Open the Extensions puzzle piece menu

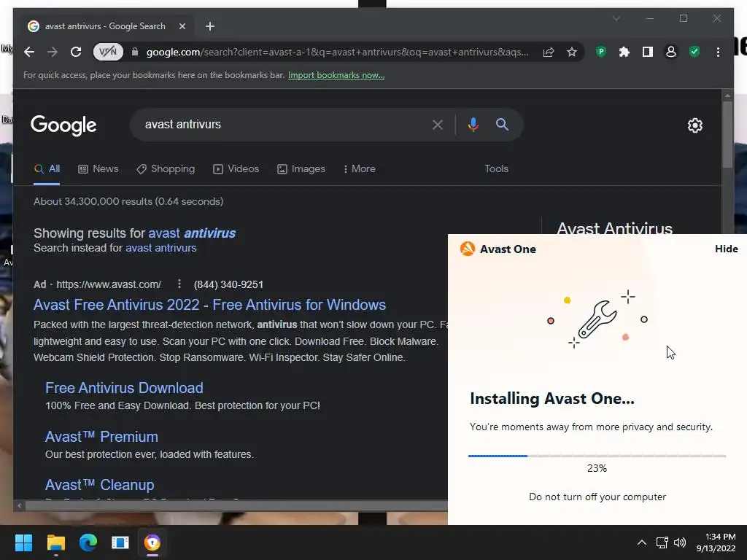pyautogui.click(x=624, y=52)
